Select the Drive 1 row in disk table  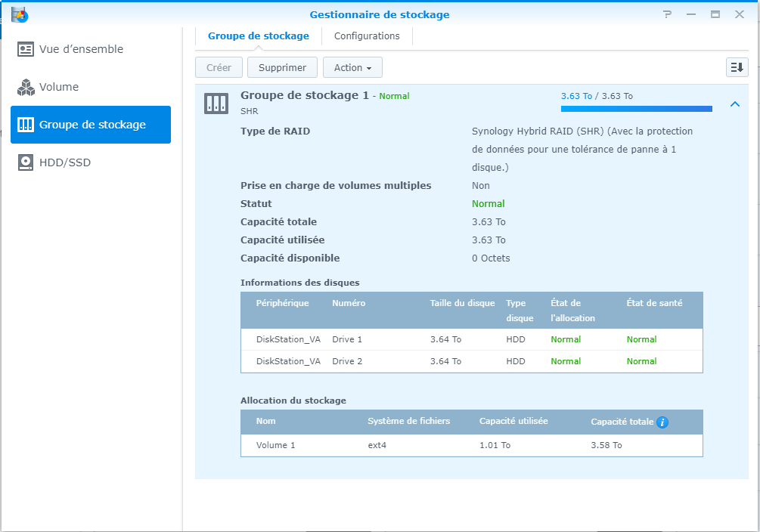(471, 339)
